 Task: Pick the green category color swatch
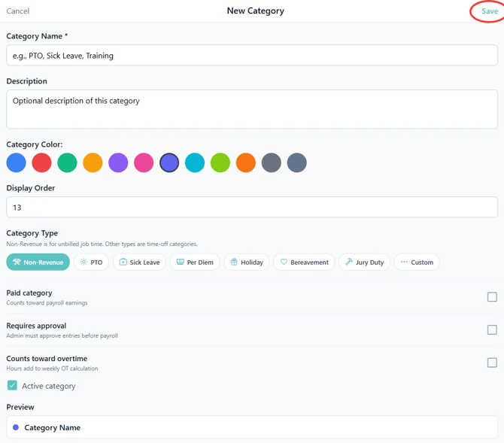tap(67, 162)
